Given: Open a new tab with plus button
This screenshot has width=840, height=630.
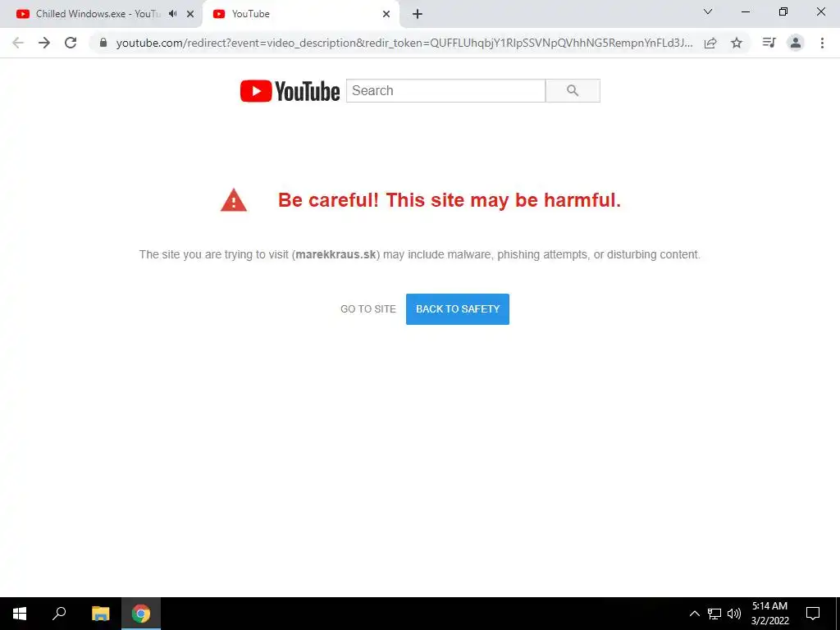Looking at the screenshot, I should coord(418,14).
